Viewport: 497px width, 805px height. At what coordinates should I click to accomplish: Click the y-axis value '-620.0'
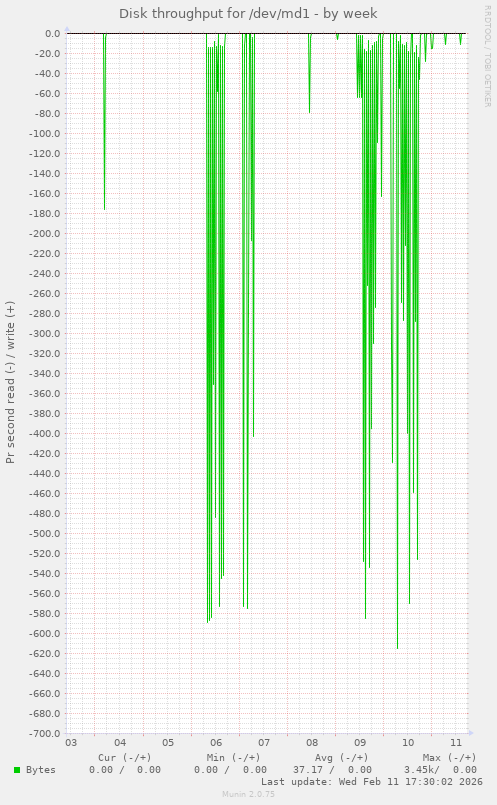(47, 654)
